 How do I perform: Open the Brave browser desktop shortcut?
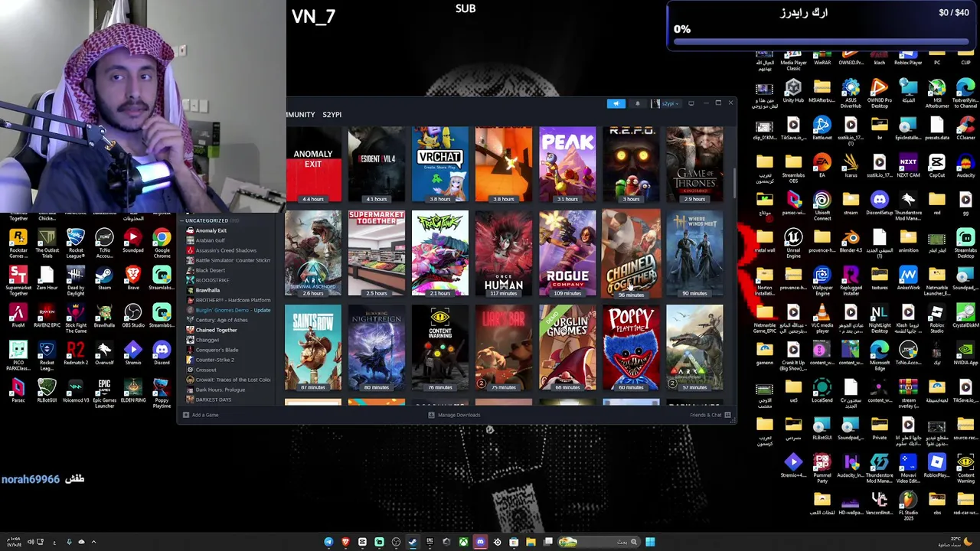point(133,279)
